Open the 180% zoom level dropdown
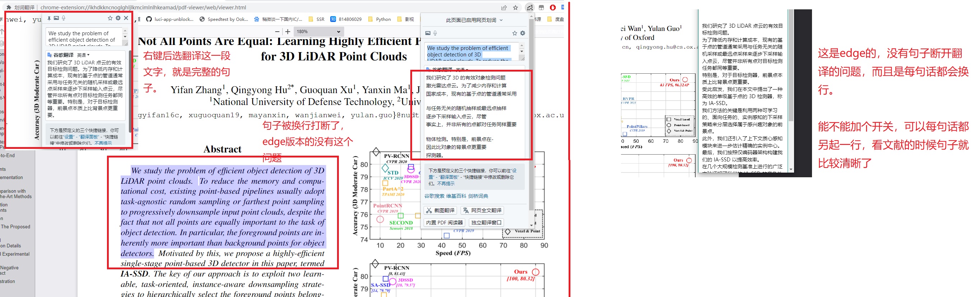Viewport: 980px width, 297px height. tap(318, 32)
